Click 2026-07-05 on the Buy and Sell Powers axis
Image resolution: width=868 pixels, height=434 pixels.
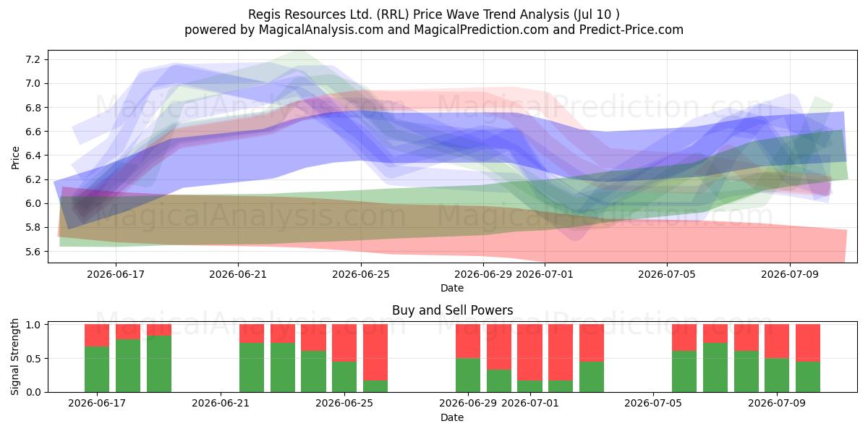coord(654,404)
